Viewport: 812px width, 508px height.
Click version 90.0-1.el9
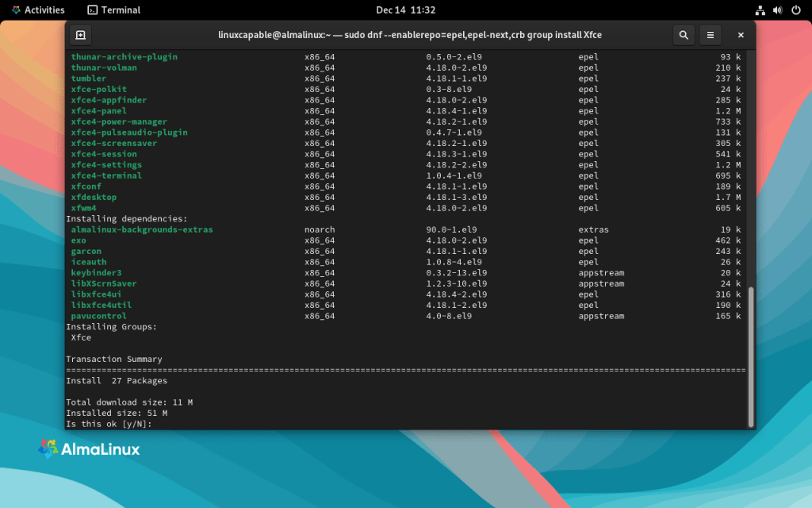pos(451,229)
